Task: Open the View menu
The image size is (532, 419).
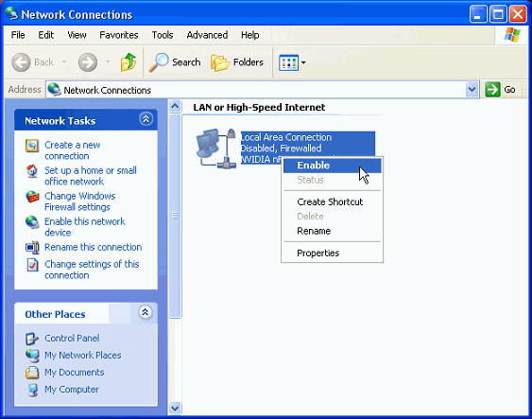Action: click(77, 35)
